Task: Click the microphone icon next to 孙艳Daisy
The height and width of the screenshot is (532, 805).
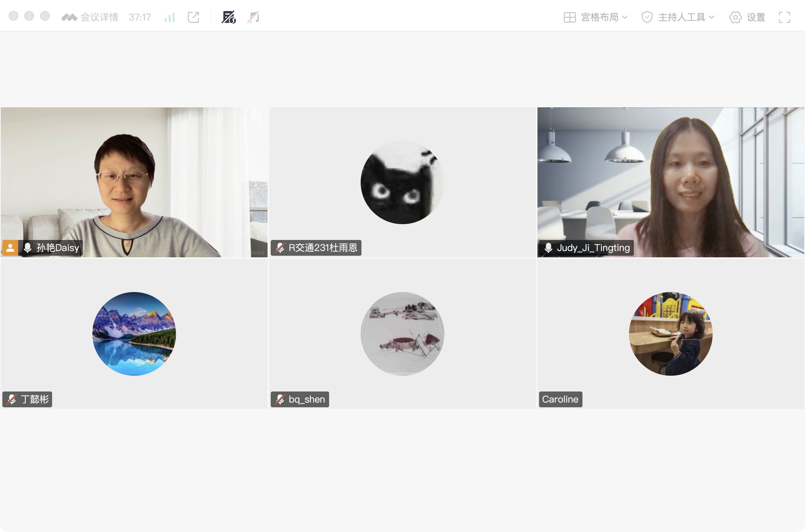Action: click(28, 248)
